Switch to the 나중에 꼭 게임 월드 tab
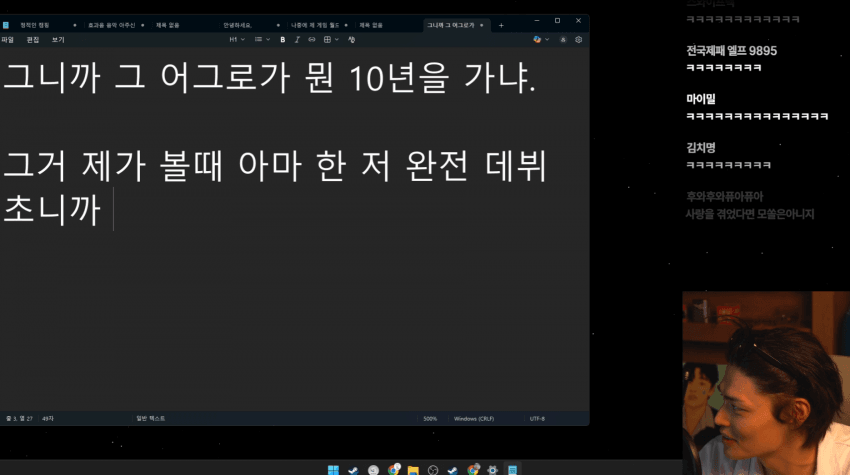The image size is (850, 475). click(312, 24)
